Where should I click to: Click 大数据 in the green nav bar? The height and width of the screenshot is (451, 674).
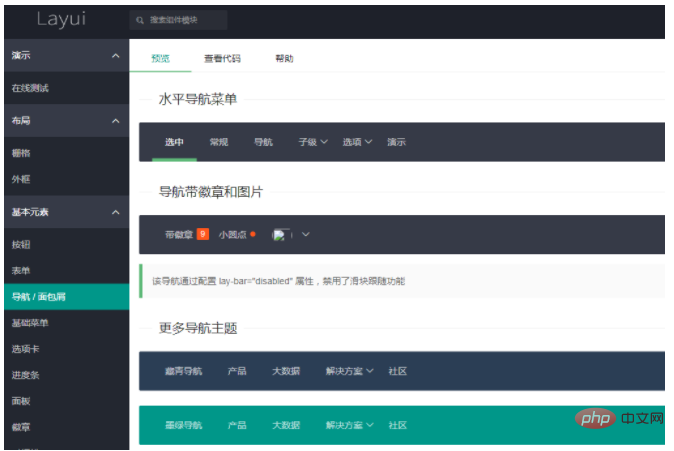click(x=286, y=426)
